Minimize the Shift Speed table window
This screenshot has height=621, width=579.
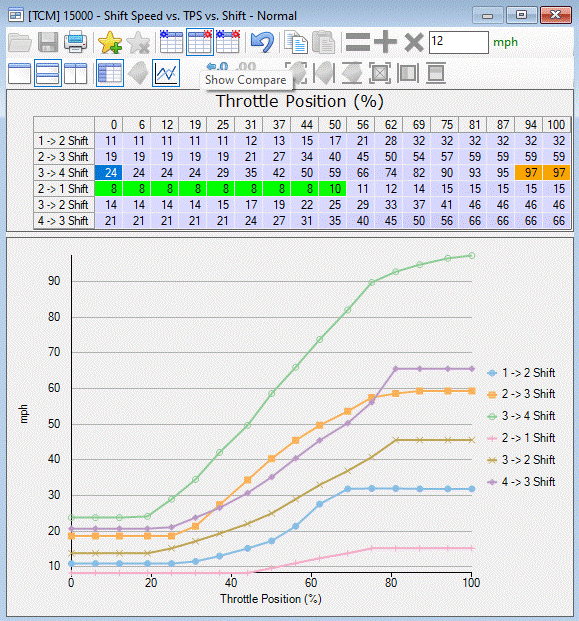488,15
